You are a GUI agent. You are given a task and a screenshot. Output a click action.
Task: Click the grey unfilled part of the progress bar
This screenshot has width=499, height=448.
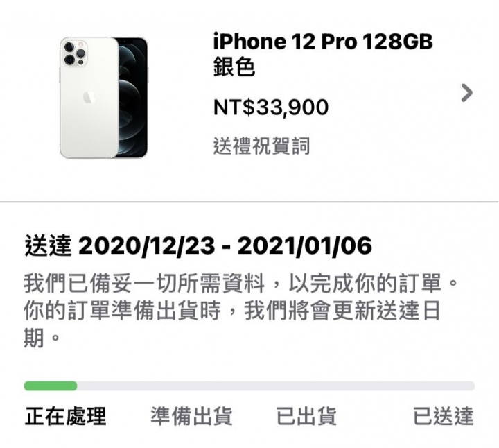pos(276,386)
